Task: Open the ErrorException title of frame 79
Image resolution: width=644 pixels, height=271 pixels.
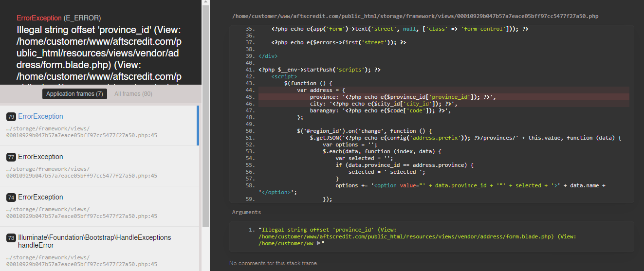Action: point(40,116)
